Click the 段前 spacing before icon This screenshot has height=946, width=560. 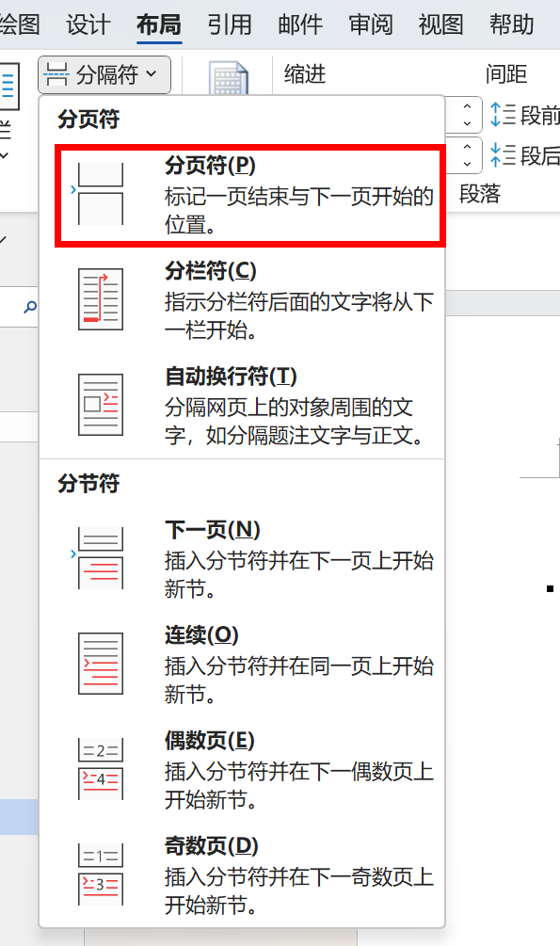[502, 115]
